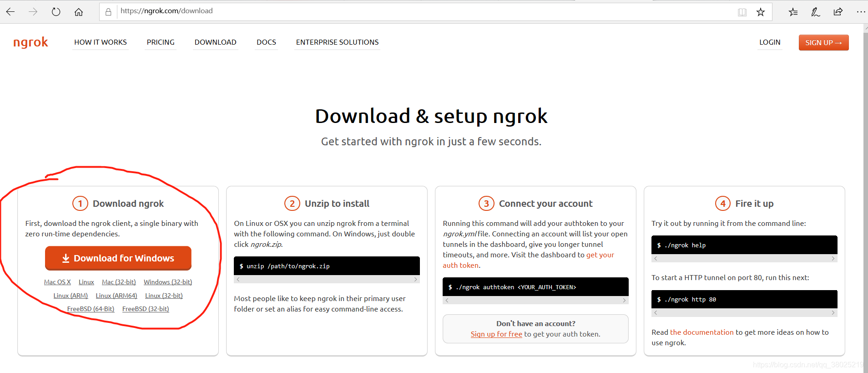Click the page vertical scrollbar
The width and height of the screenshot is (868, 373).
(x=865, y=198)
